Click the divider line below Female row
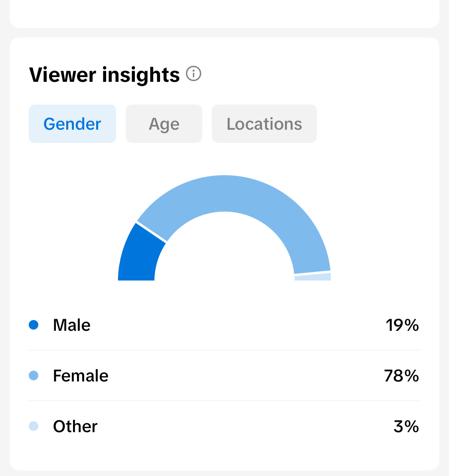 (224, 401)
